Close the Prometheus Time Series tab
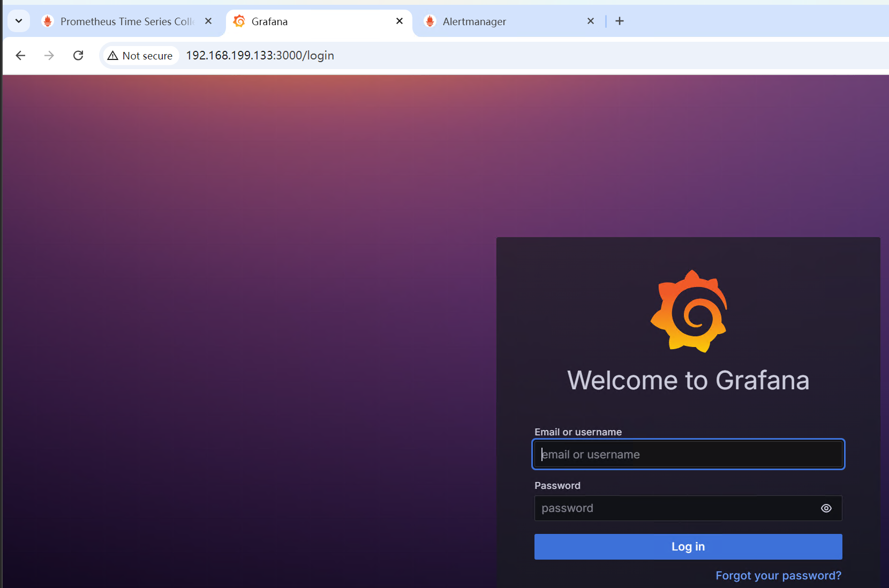This screenshot has height=588, width=889. pos(208,21)
